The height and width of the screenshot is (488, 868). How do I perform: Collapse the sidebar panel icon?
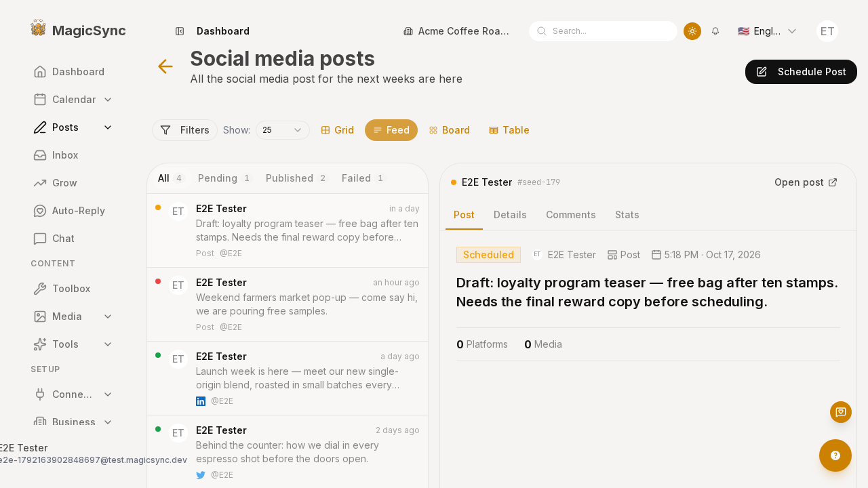pyautogui.click(x=180, y=31)
